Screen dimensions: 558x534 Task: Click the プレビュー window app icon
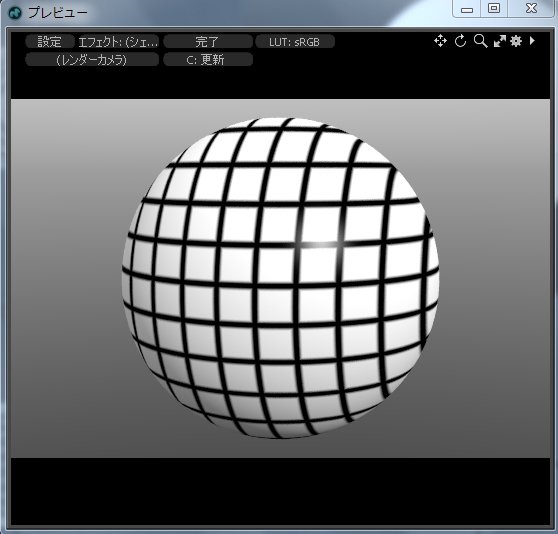click(15, 13)
